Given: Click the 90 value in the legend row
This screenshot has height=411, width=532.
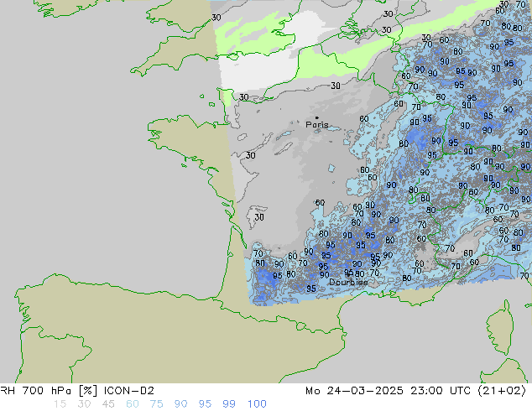Looking at the screenshot, I should coord(181,404).
